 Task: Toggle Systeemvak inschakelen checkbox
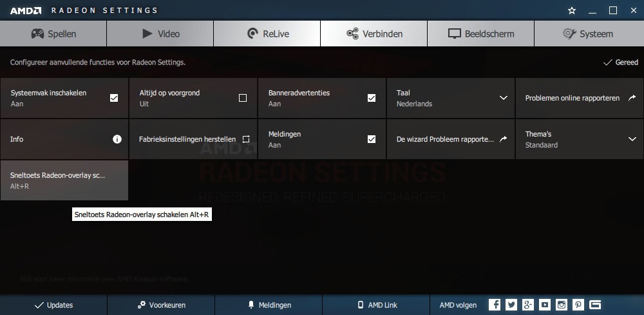pyautogui.click(x=114, y=98)
